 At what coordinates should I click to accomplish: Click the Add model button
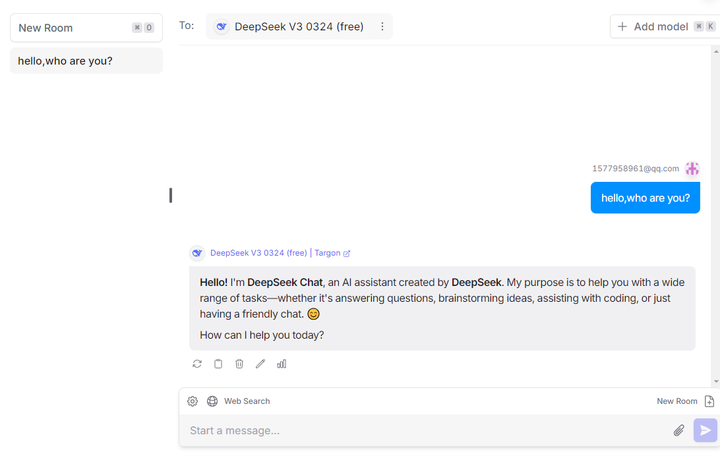click(x=665, y=27)
